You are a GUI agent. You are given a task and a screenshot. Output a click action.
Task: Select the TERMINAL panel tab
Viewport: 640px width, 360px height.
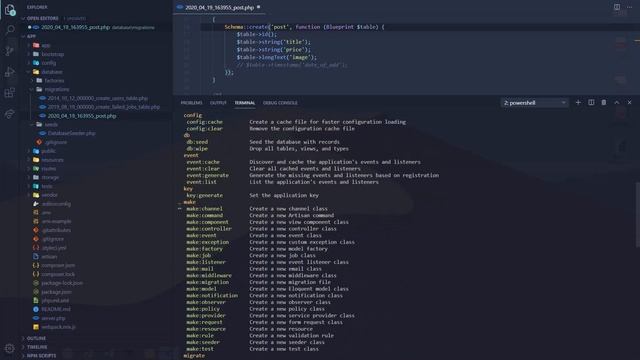coord(244,103)
